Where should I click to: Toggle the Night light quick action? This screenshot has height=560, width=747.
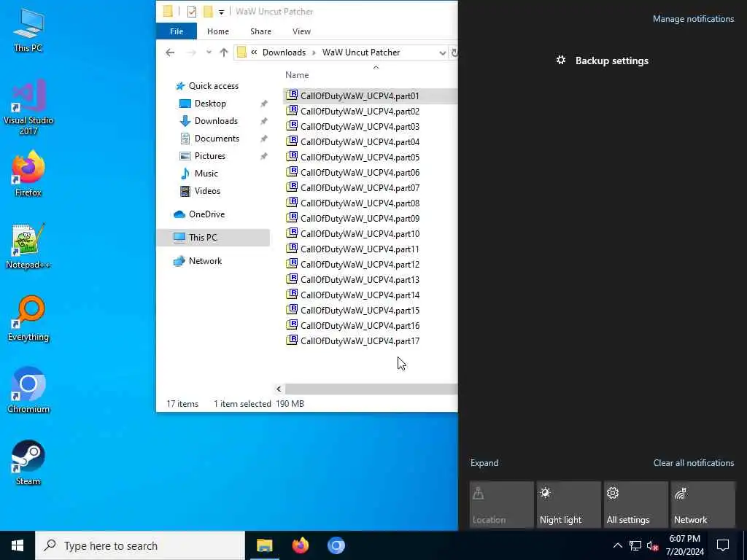pos(568,505)
